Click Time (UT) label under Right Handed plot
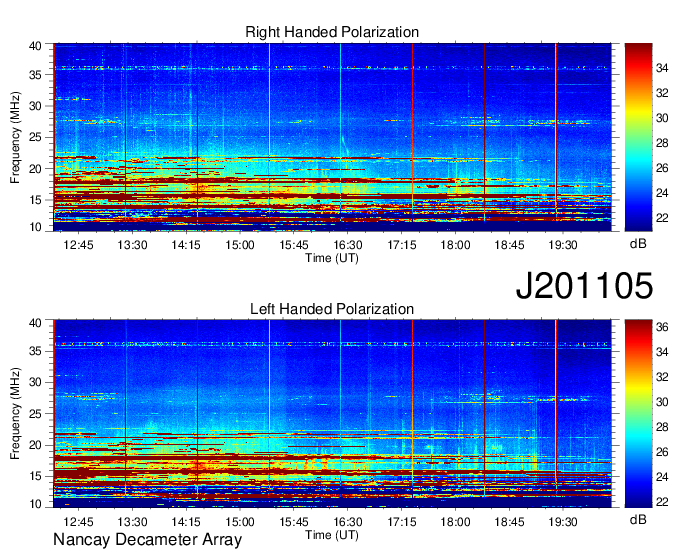 [332, 258]
